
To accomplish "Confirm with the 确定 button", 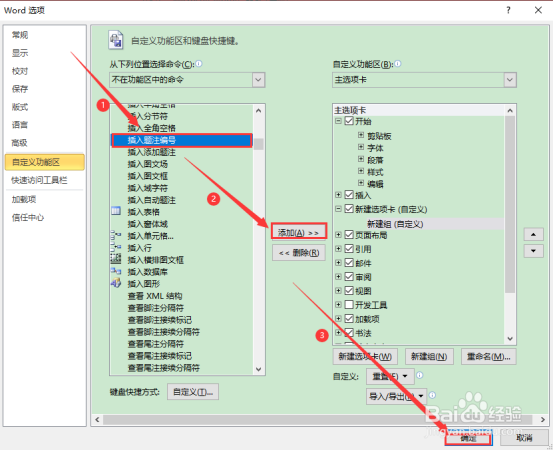I will [468, 438].
